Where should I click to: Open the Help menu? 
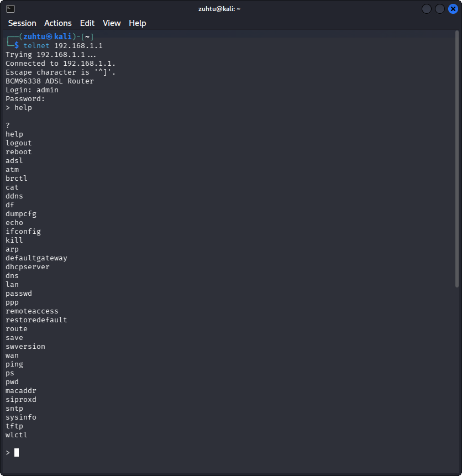pyautogui.click(x=138, y=23)
